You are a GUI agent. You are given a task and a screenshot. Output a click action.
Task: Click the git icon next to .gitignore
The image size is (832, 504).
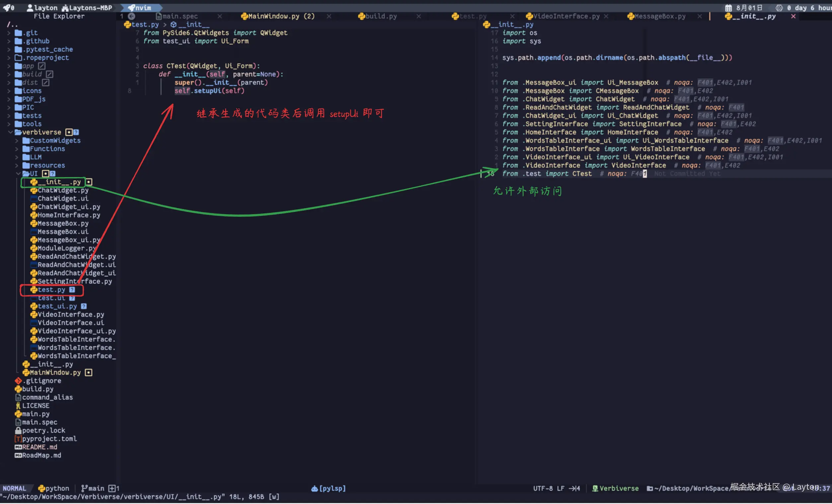pyautogui.click(x=18, y=381)
